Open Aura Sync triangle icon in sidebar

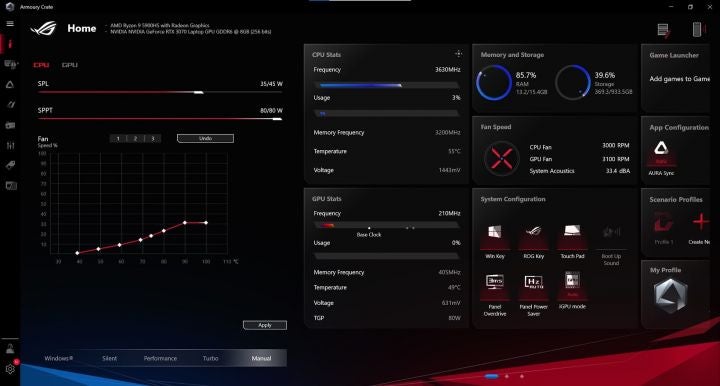point(10,84)
